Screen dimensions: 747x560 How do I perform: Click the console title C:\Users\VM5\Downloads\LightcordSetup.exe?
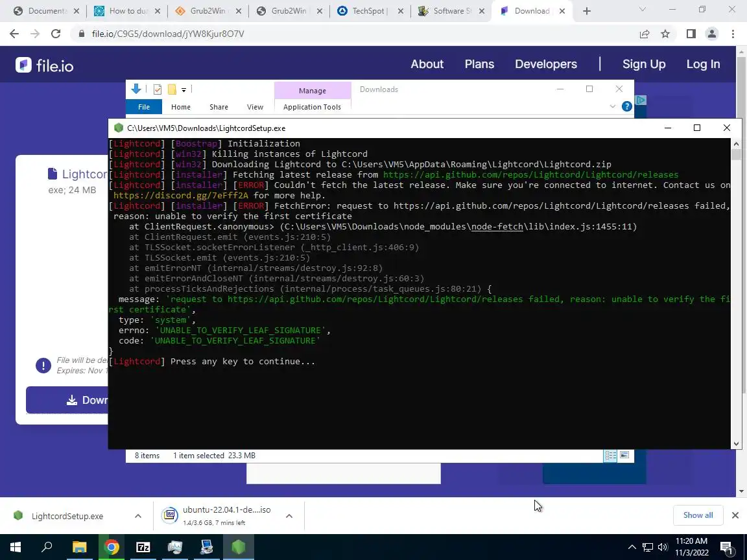(x=206, y=128)
